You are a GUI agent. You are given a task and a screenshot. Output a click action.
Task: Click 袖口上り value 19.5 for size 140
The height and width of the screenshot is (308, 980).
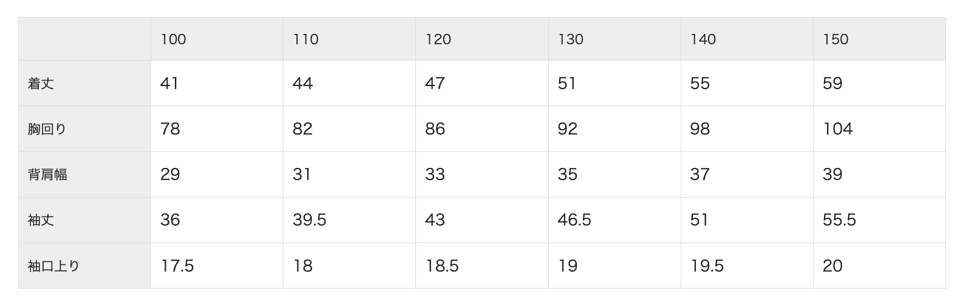707,266
